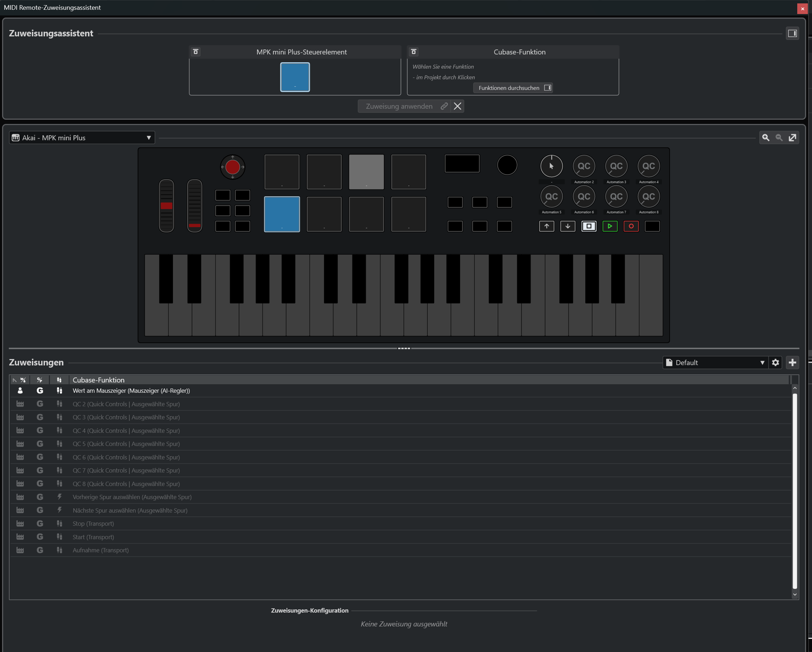Click the zoom in magnifier icon
Viewport: 812px width, 652px height.
[766, 137]
